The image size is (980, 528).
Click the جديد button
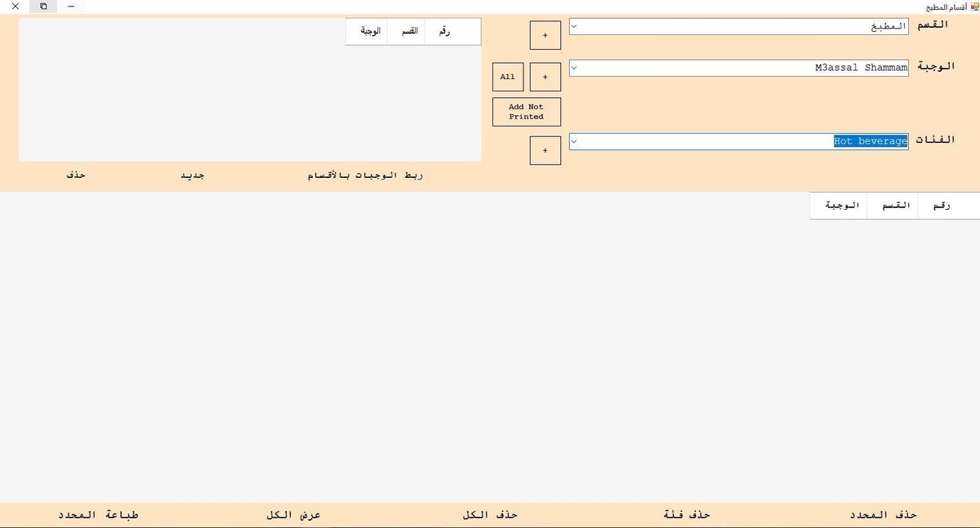192,175
